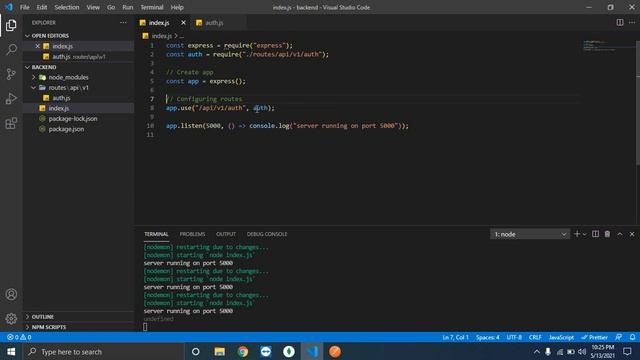Open the Debug Console tab
This screenshot has width=640, height=360.
coord(267,234)
